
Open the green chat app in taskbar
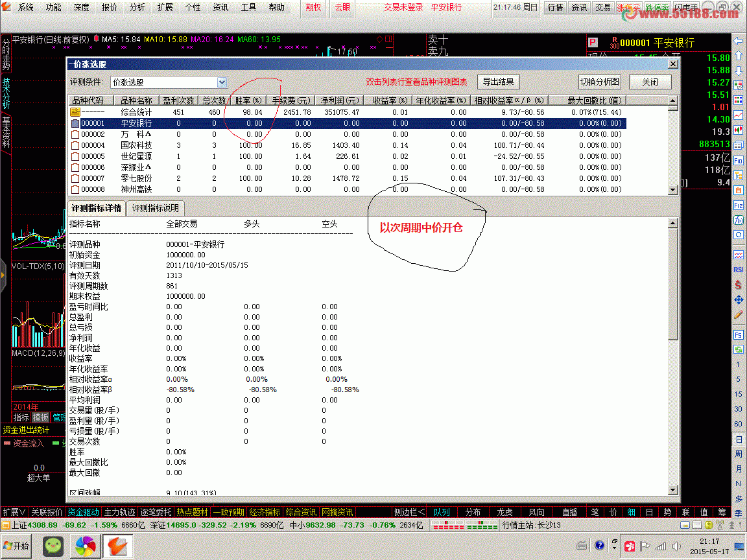[53, 546]
